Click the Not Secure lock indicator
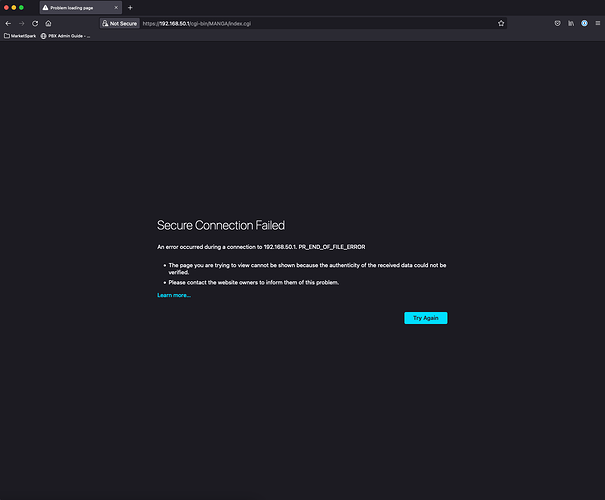Screen dimensions: 605x500 tap(120, 24)
